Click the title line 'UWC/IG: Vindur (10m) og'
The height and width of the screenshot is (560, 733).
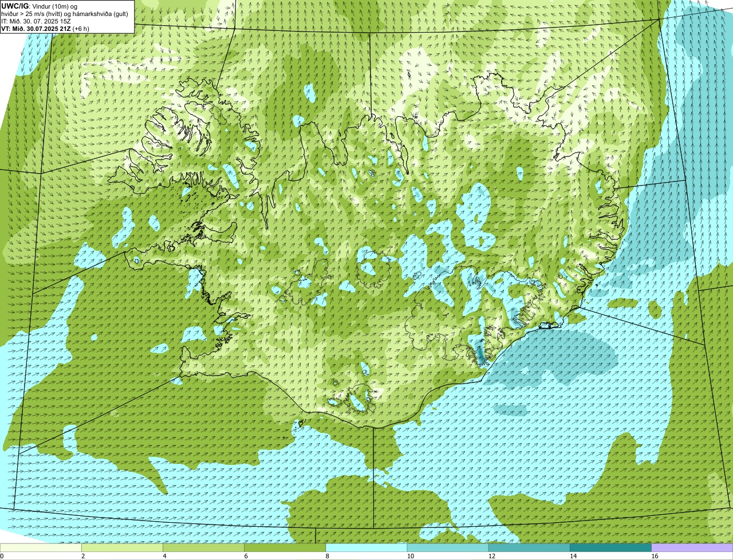(x=39, y=6)
